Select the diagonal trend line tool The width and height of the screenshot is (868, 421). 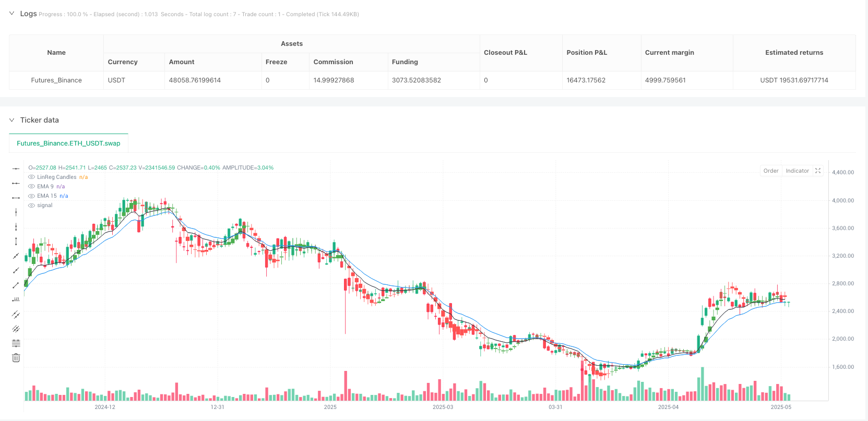point(16,256)
